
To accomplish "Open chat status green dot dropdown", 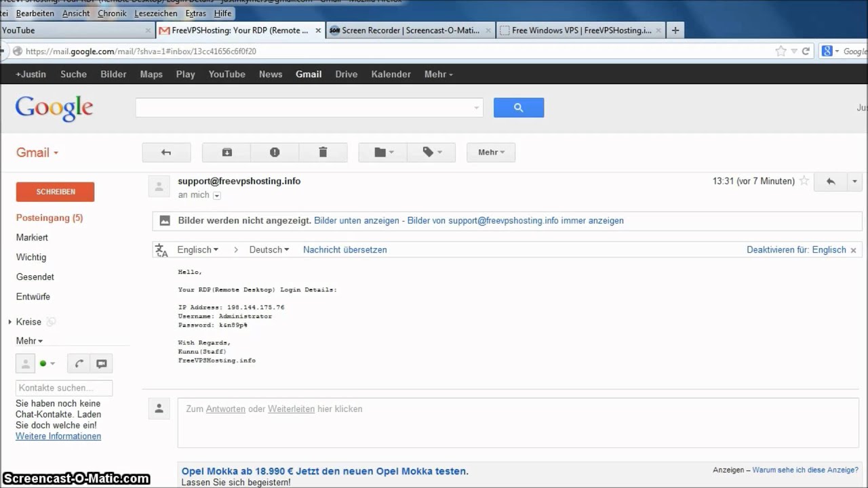I will (x=47, y=363).
